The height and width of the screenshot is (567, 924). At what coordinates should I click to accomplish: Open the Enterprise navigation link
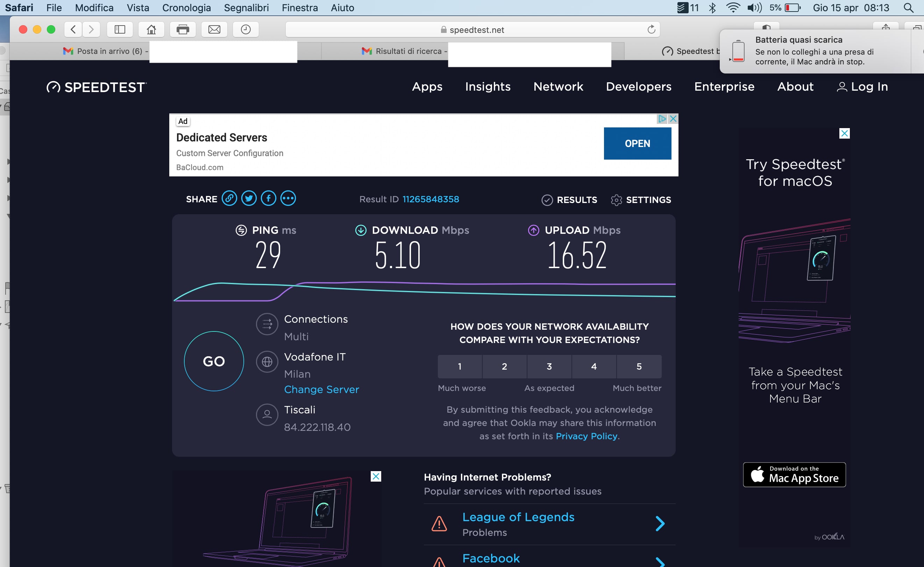[724, 87]
